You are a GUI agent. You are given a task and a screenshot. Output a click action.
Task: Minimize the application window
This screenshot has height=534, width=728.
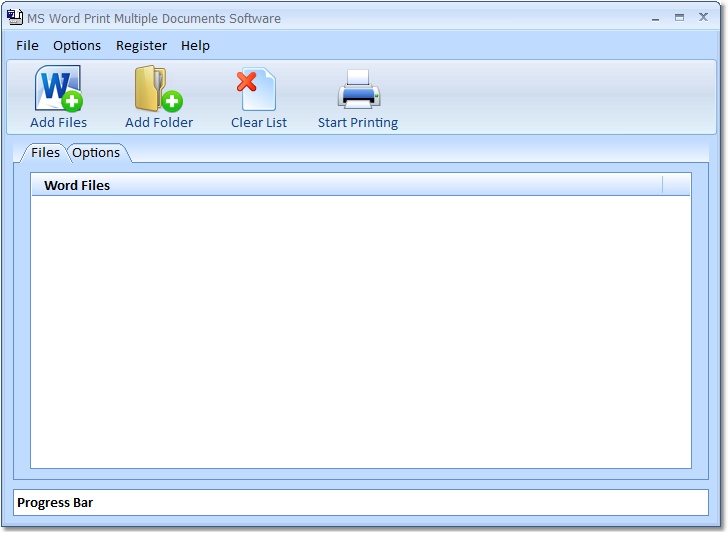(x=656, y=18)
